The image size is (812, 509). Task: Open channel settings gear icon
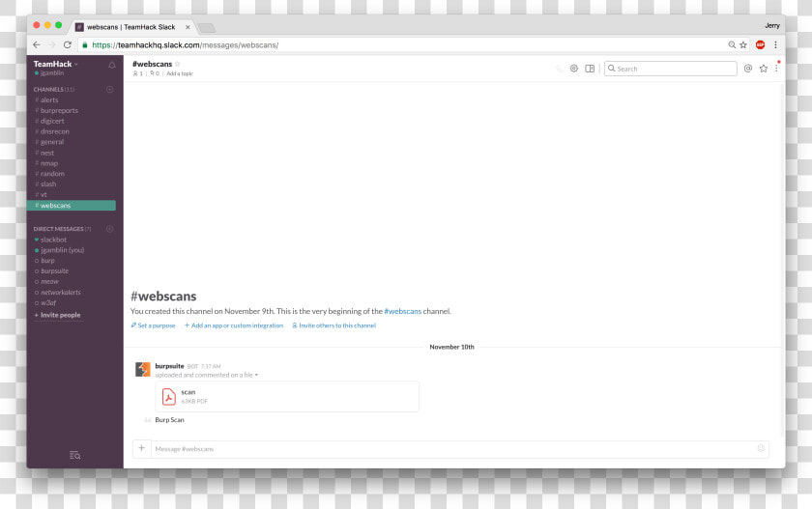point(574,69)
